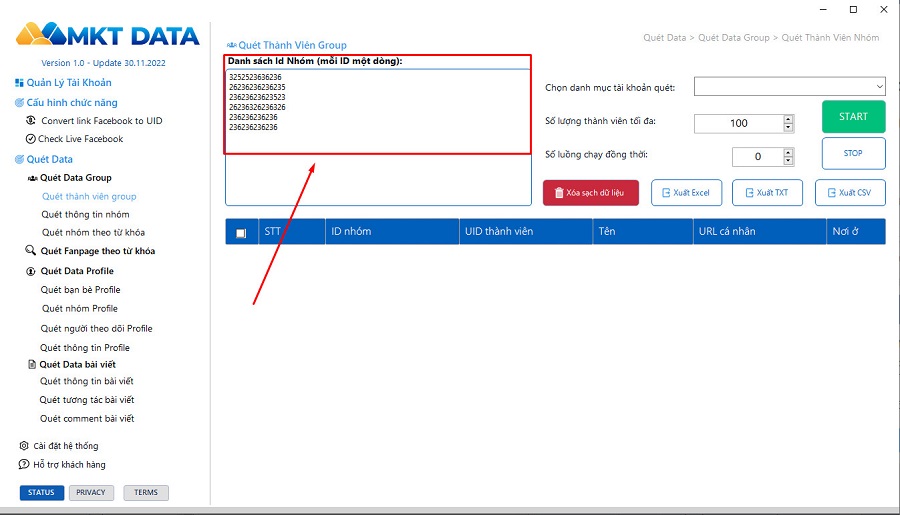This screenshot has height=515, width=900.
Task: Select Quét bạn bè Profile menu item
Action: tap(80, 290)
